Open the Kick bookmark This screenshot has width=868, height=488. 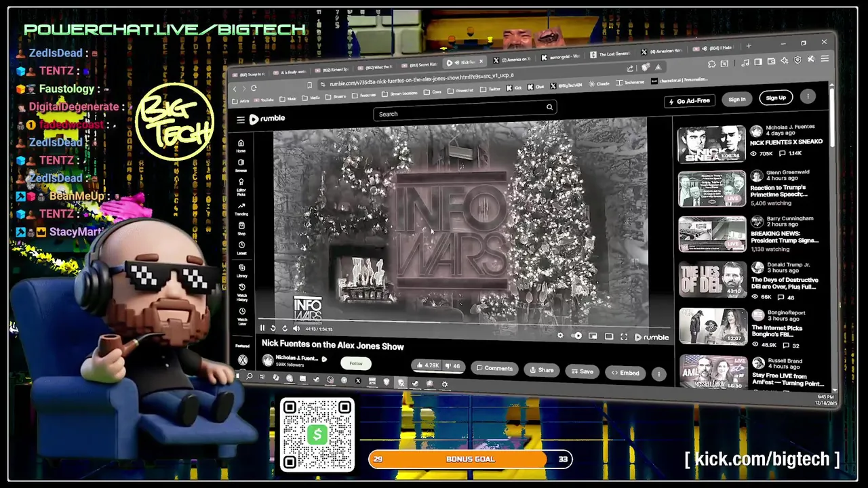[514, 88]
